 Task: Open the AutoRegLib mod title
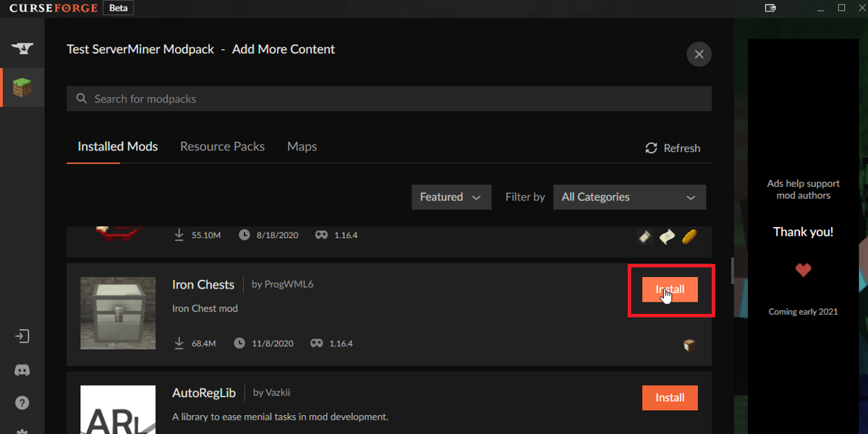point(204,393)
